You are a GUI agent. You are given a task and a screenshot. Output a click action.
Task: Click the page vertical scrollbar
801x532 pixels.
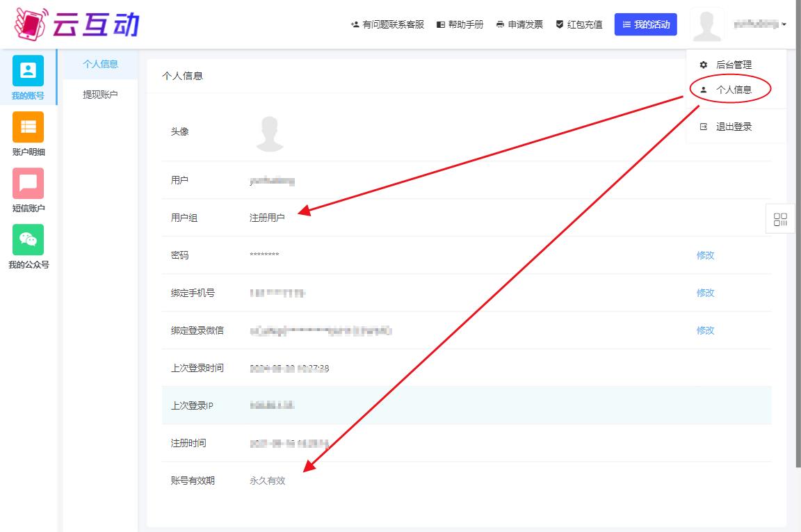click(x=798, y=232)
